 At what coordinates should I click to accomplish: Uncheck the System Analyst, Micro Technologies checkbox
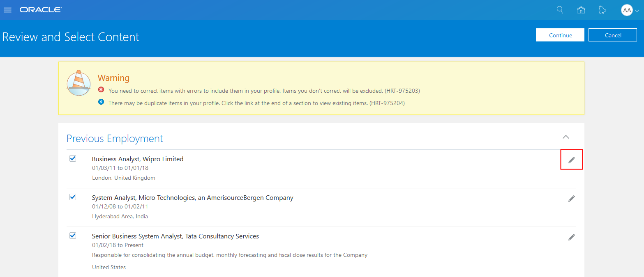point(73,197)
